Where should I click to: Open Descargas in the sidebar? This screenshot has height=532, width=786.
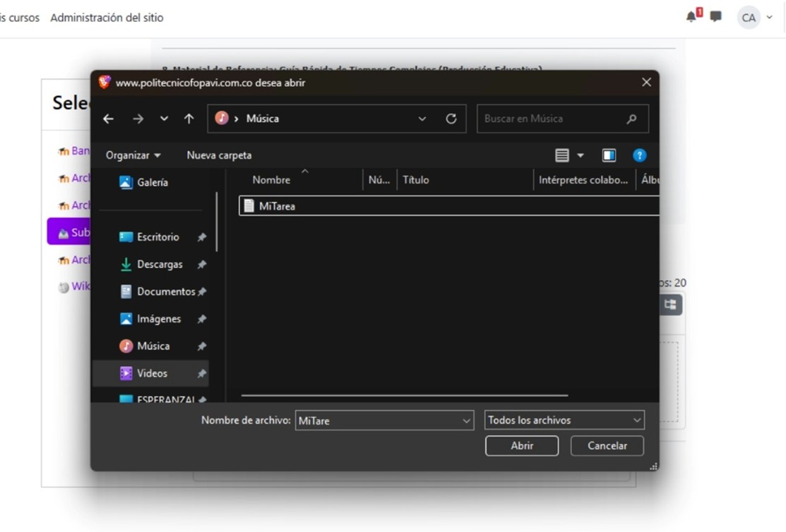[159, 265]
